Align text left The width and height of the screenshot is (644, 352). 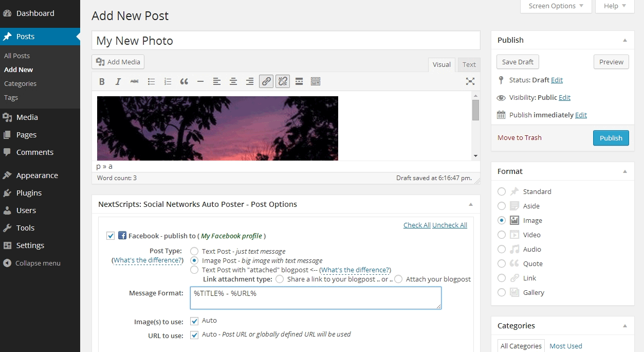217,81
